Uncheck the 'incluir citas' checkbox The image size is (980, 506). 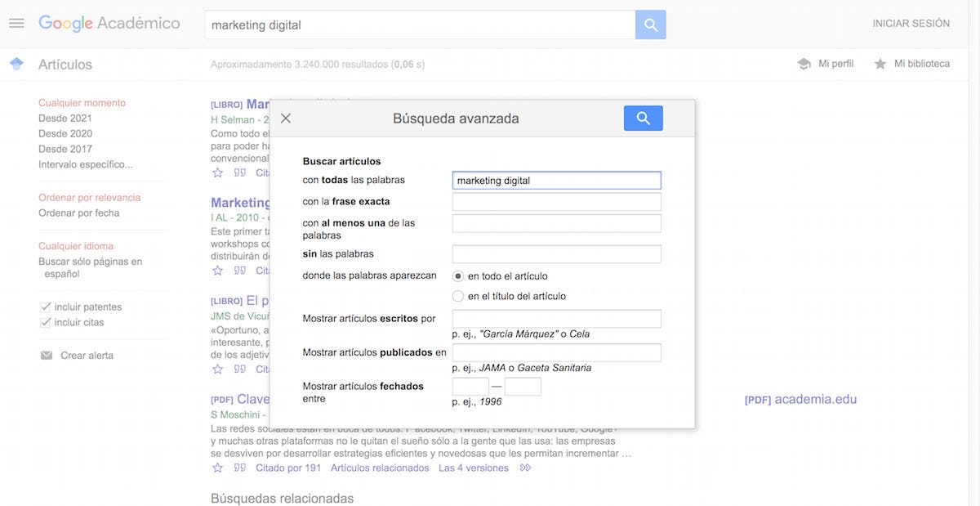tap(46, 323)
